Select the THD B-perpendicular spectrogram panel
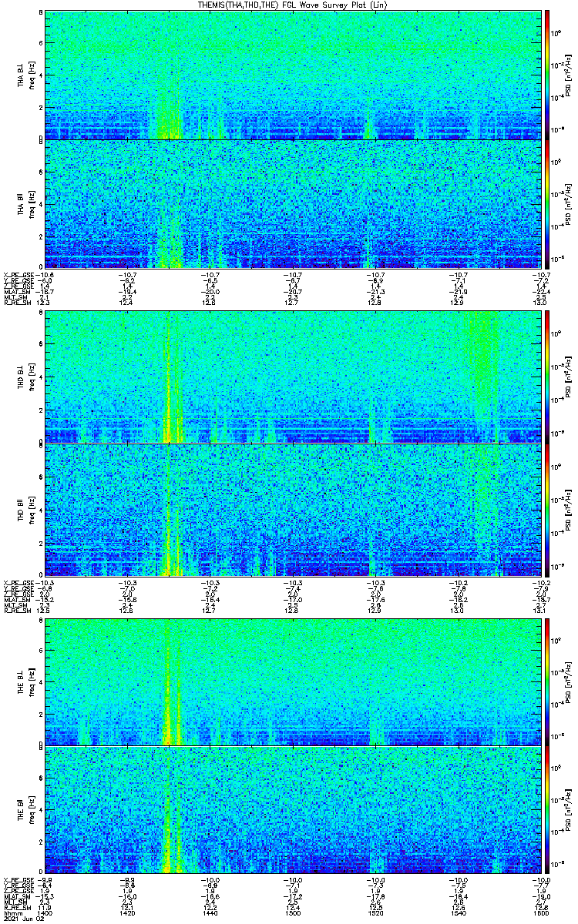Image resolution: width=578 pixels, height=924 pixels. point(293,377)
